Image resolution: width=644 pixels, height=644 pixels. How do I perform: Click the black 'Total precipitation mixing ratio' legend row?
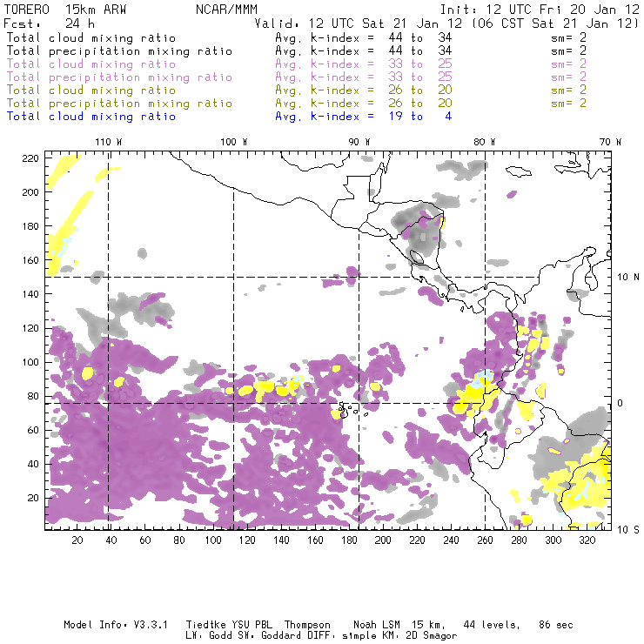[119, 51]
